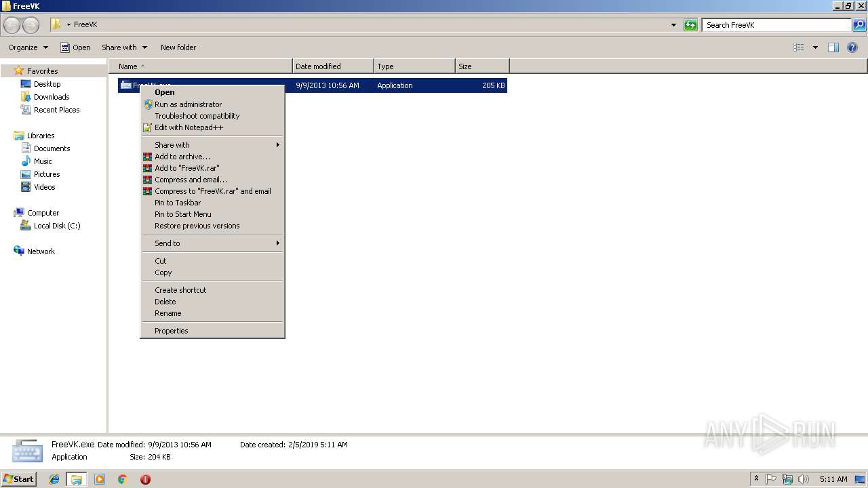Choose Edit with Notepad++

212,127
